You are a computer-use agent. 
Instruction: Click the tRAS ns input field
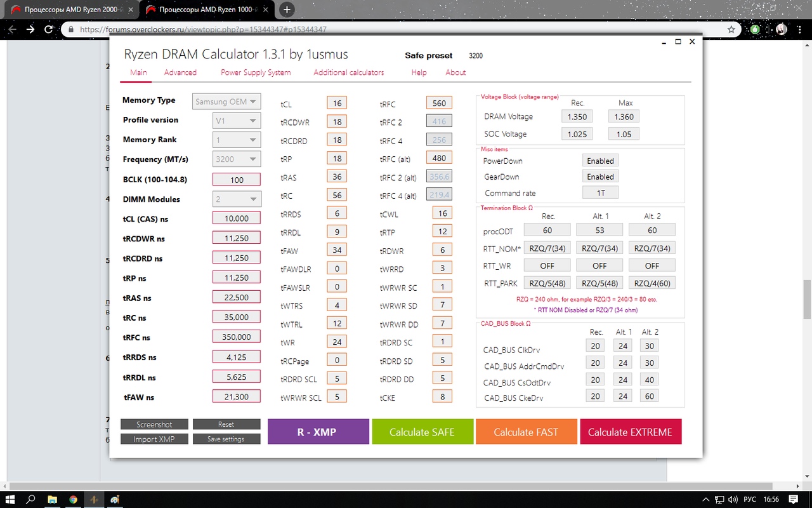click(x=237, y=298)
